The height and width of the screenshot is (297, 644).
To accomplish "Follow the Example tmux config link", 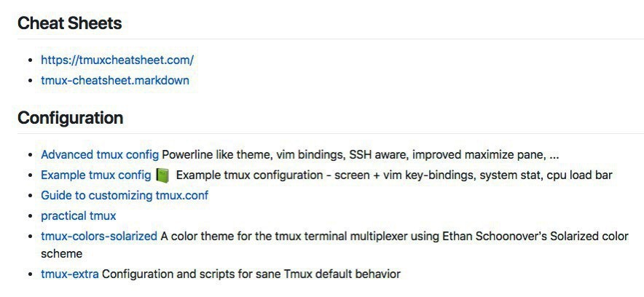I will (x=96, y=175).
